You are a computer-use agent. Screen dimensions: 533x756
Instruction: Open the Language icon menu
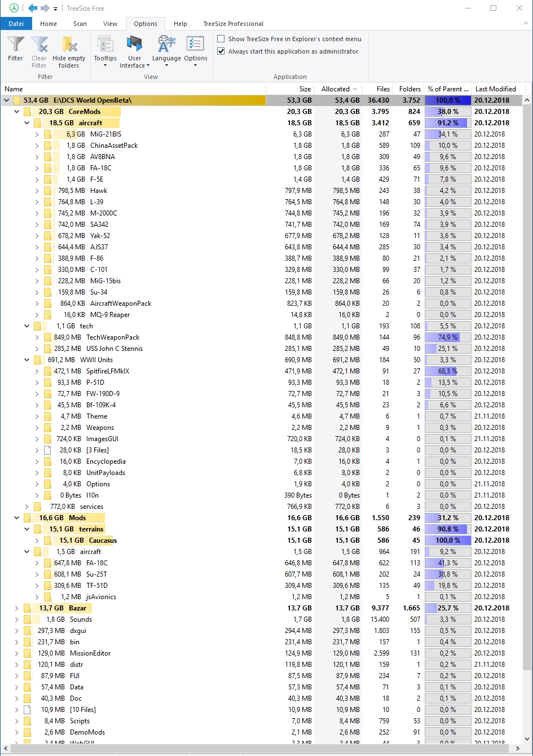click(166, 45)
